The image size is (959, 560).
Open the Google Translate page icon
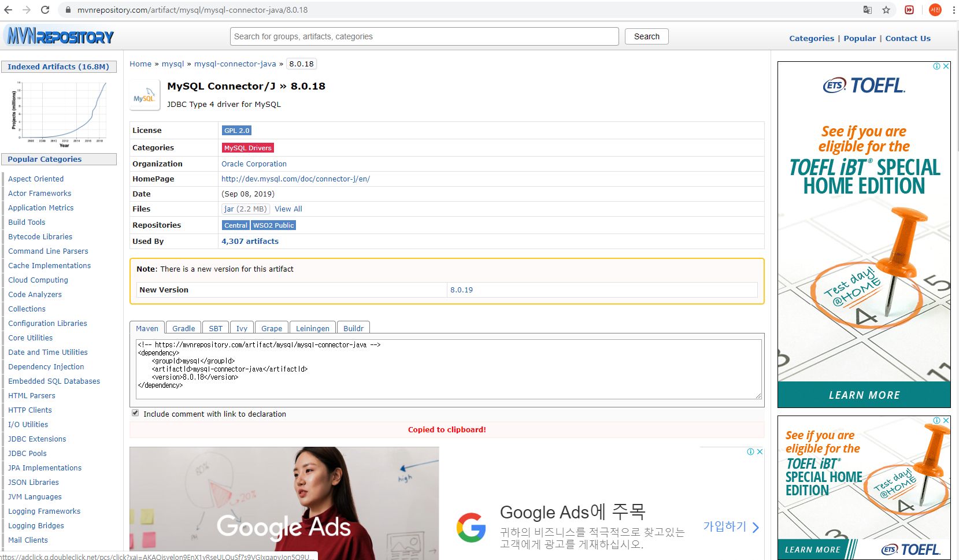click(868, 10)
